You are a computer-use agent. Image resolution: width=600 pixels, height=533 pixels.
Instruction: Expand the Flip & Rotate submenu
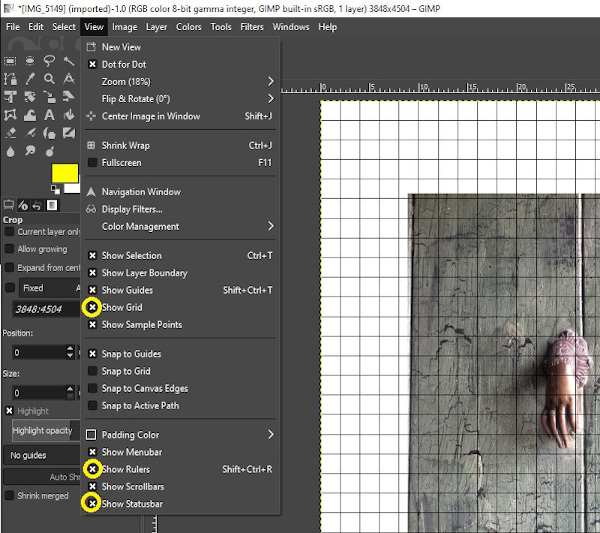(180, 99)
